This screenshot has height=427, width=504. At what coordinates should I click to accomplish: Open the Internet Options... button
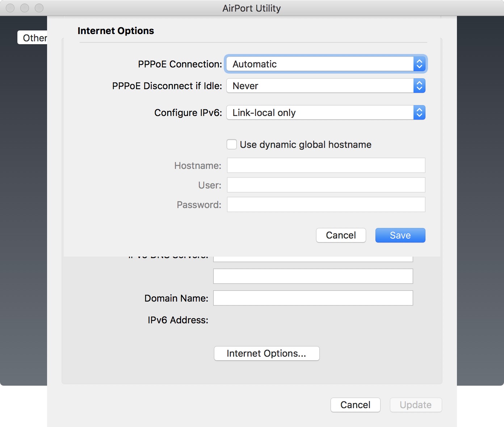(267, 353)
